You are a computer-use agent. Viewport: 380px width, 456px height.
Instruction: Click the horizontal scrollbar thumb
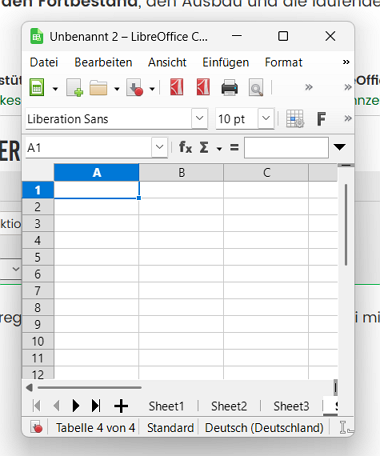click(90, 388)
